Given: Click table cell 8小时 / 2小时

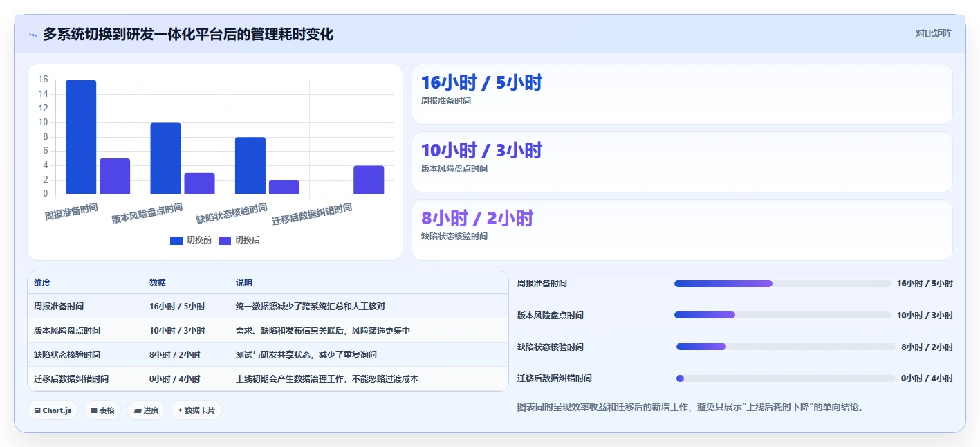Looking at the screenshot, I should click(175, 354).
